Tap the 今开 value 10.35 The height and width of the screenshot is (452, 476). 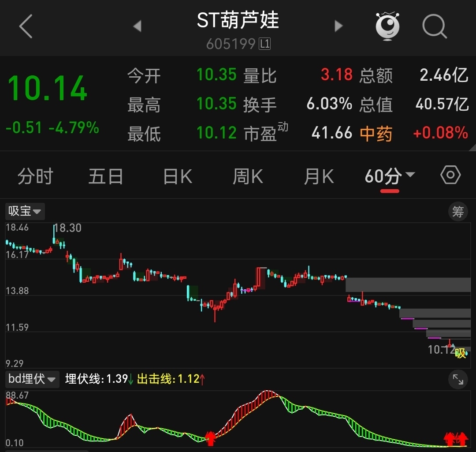pyautogui.click(x=216, y=75)
